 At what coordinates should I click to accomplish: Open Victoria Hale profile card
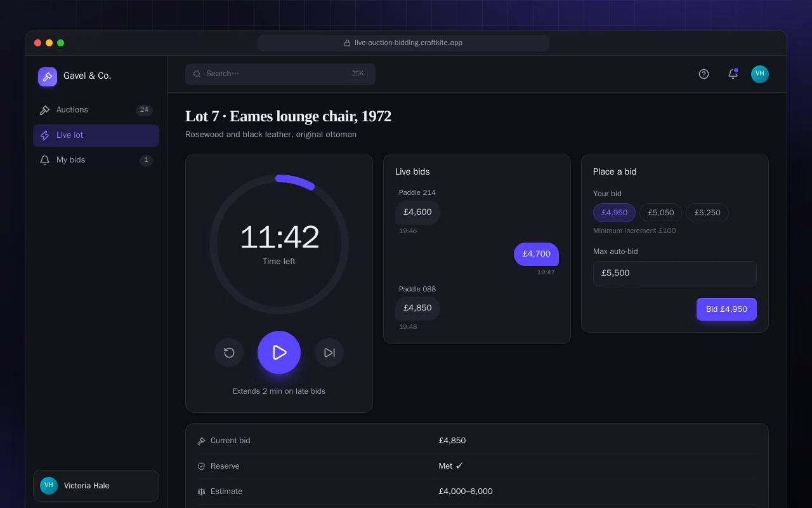click(96, 486)
